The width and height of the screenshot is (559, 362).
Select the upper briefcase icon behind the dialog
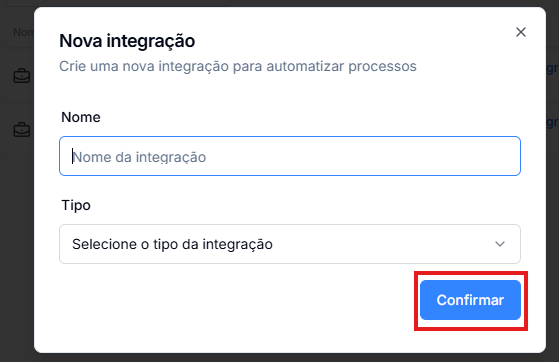[x=22, y=76]
